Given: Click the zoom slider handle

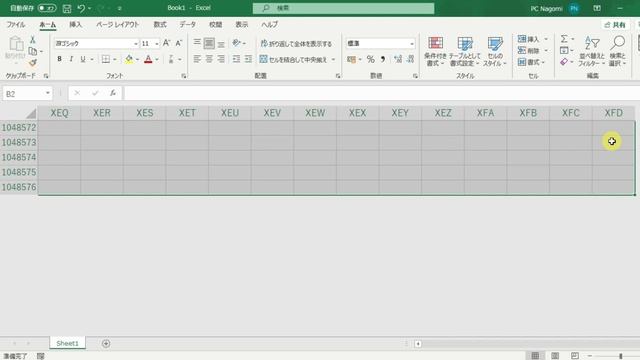Looking at the screenshot, I should (x=620, y=356).
